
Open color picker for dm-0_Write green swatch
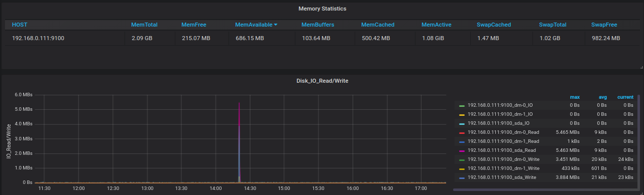462,160
